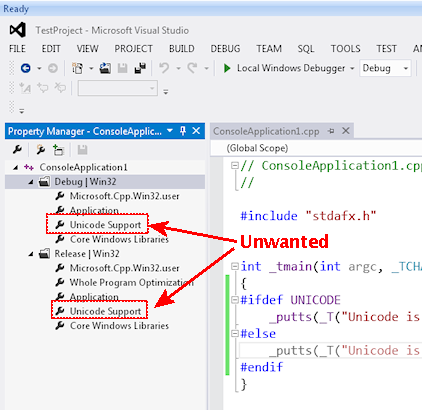Click the Navigate Forward arrow button
This screenshot has height=410, width=422.
coord(53,68)
